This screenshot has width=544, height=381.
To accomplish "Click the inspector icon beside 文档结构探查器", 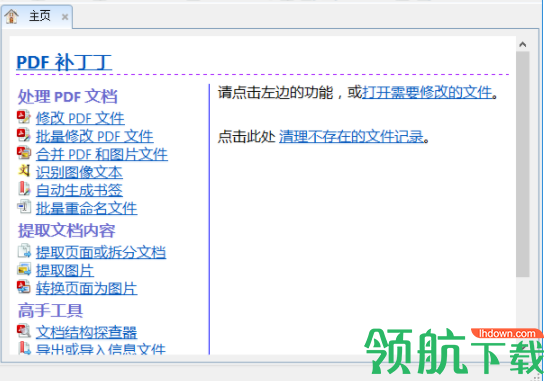I will pyautogui.click(x=24, y=331).
